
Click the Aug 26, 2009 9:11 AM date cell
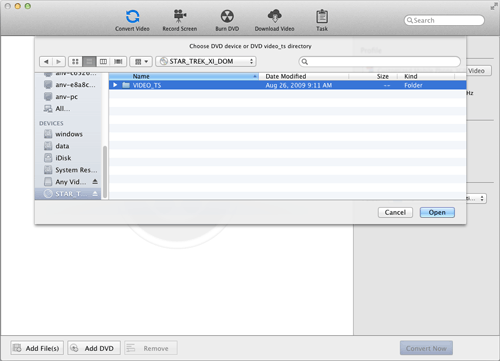[299, 85]
